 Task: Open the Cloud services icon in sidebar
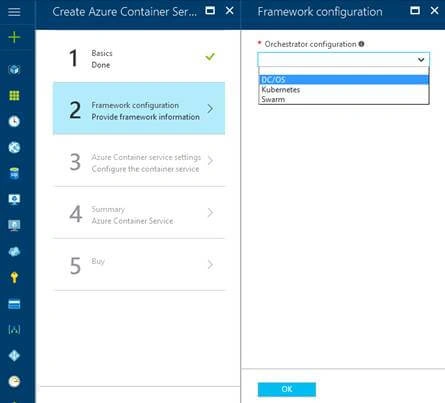tap(14, 251)
